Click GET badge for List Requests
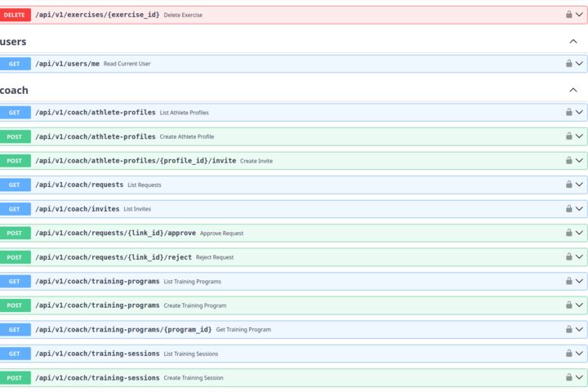 15,185
